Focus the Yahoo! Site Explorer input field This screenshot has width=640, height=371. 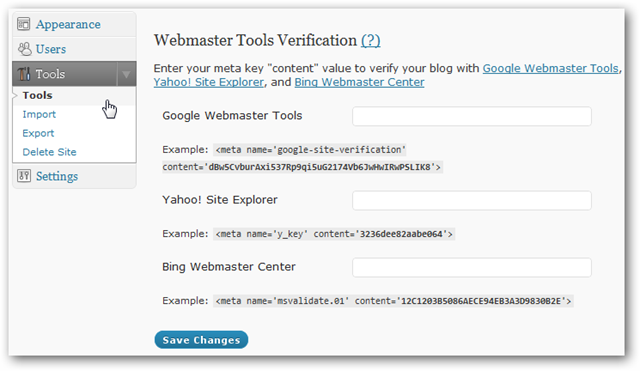[x=472, y=200]
